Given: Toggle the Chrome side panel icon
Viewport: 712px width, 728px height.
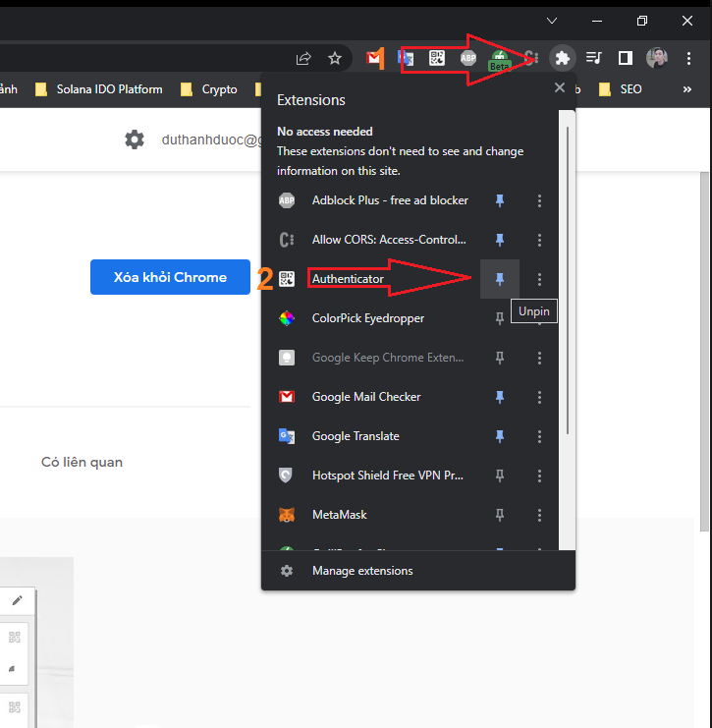Looking at the screenshot, I should pos(626,58).
